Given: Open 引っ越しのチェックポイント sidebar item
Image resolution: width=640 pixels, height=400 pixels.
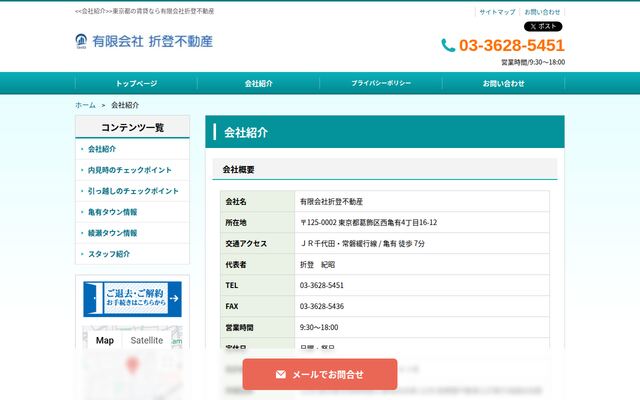Looking at the screenshot, I should click(x=133, y=191).
